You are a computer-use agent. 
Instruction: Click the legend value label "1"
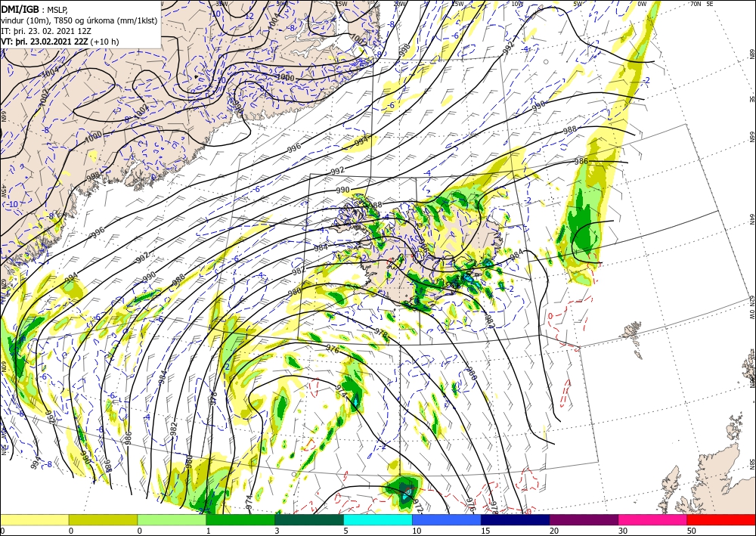(x=209, y=531)
